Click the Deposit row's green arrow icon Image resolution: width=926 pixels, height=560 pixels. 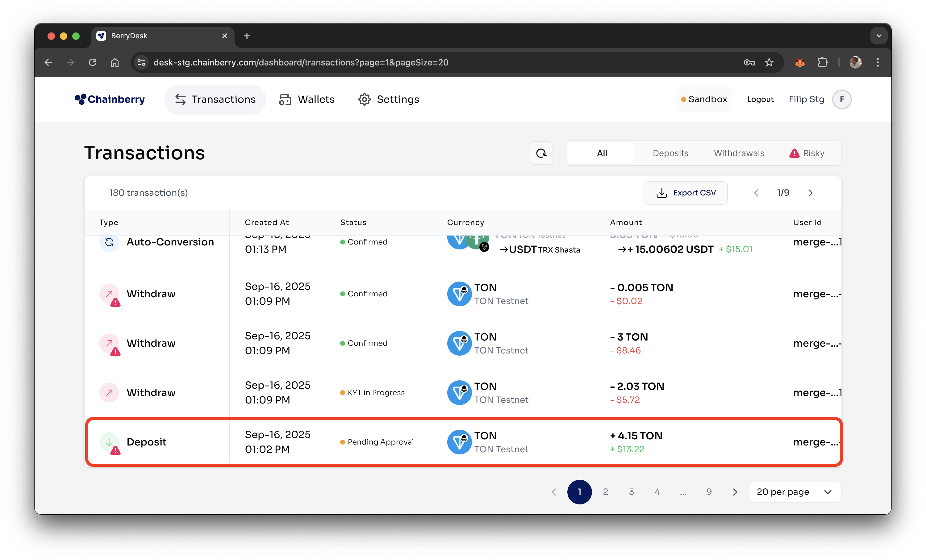109,442
